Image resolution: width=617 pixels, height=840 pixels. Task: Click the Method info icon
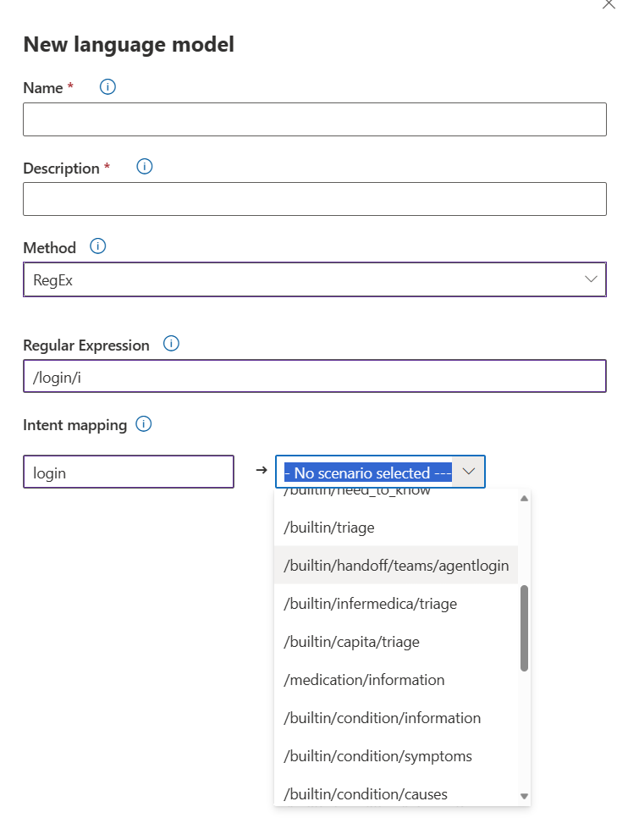[97, 246]
